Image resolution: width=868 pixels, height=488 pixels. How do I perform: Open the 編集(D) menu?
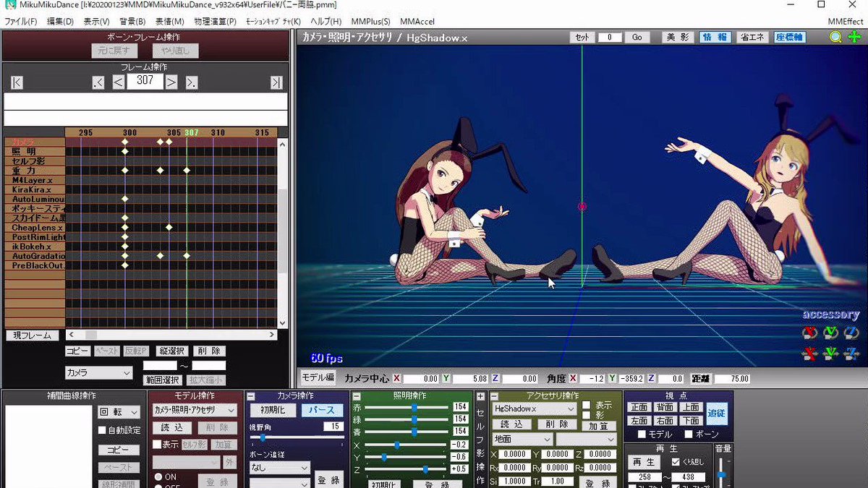tap(60, 22)
